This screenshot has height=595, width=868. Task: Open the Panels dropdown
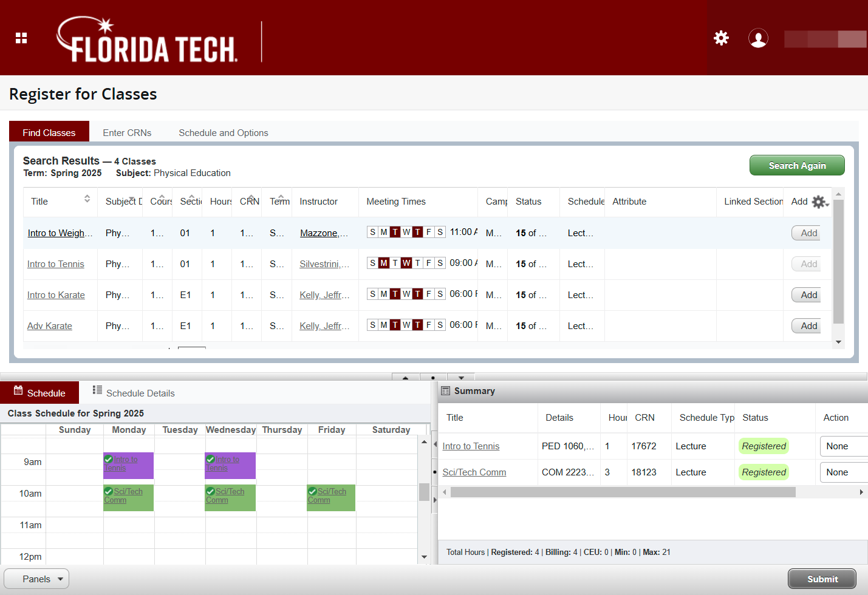(x=36, y=579)
